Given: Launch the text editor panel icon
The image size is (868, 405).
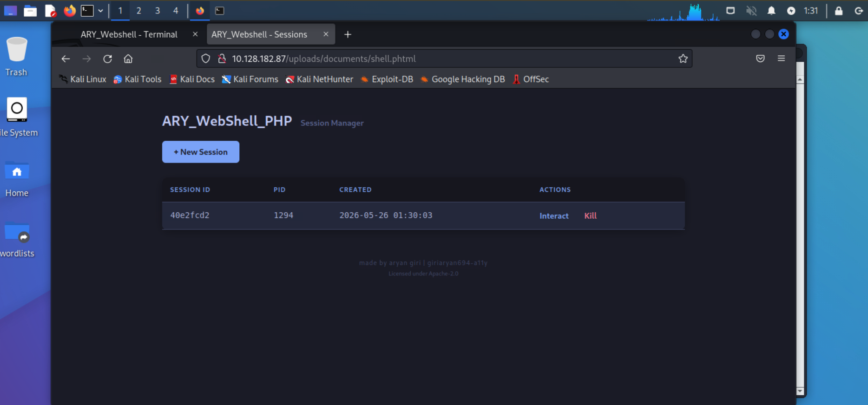Looking at the screenshot, I should (50, 10).
